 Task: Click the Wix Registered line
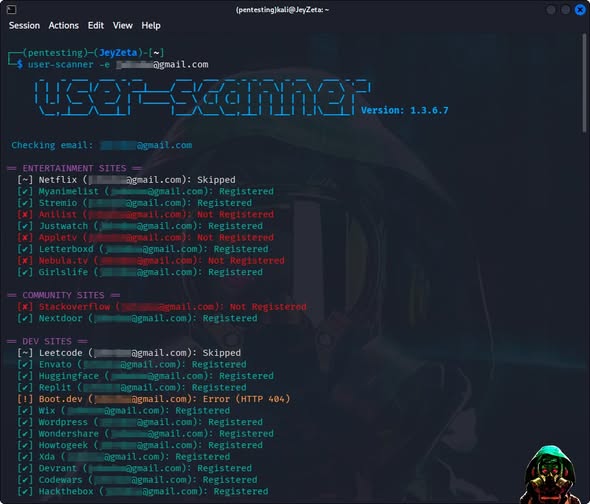(124, 411)
